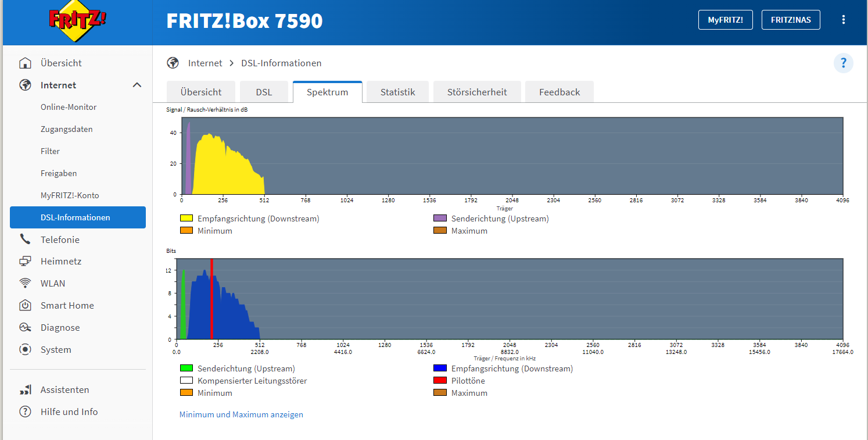
Task: Open Übersicht in the sidebar
Action: tap(61, 63)
